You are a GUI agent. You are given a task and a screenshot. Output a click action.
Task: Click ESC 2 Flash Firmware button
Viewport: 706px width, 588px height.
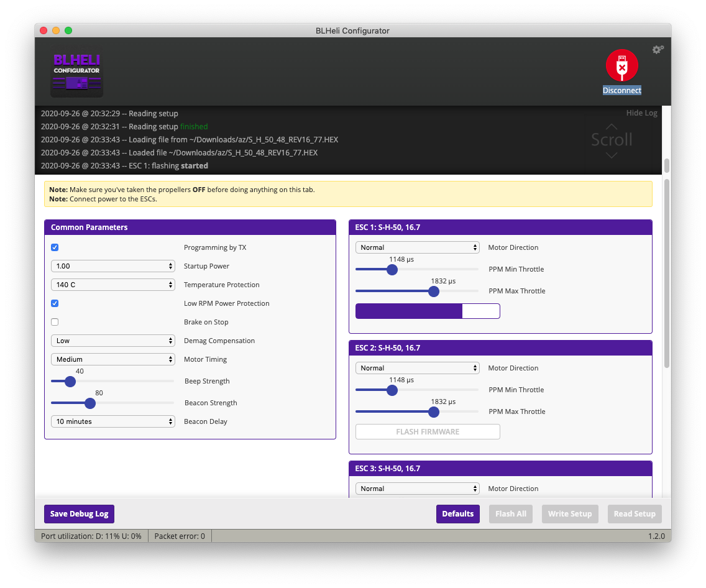[x=428, y=432]
